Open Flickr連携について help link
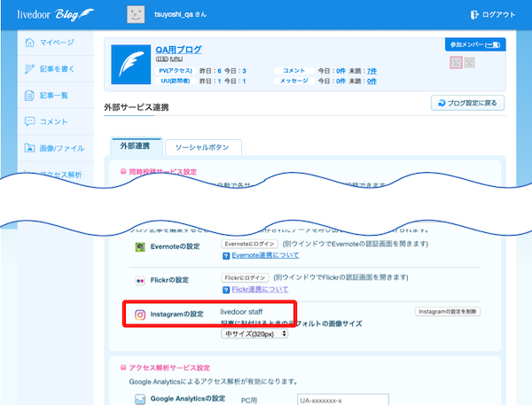532x405 pixels. point(260,289)
